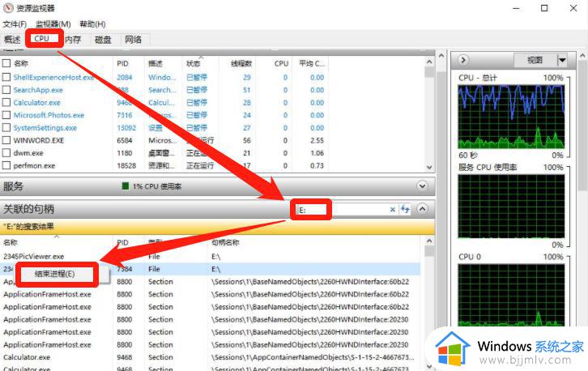Select perfmon.exe process name

[34, 165]
